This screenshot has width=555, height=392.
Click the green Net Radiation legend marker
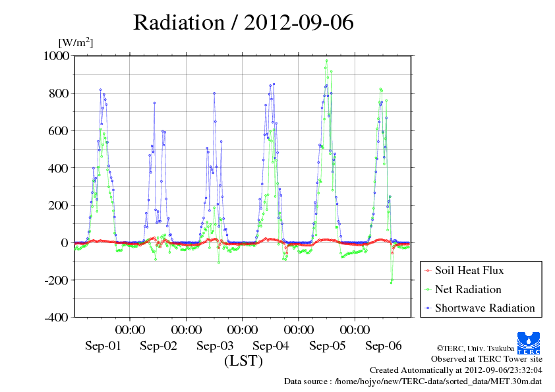[x=428, y=289]
